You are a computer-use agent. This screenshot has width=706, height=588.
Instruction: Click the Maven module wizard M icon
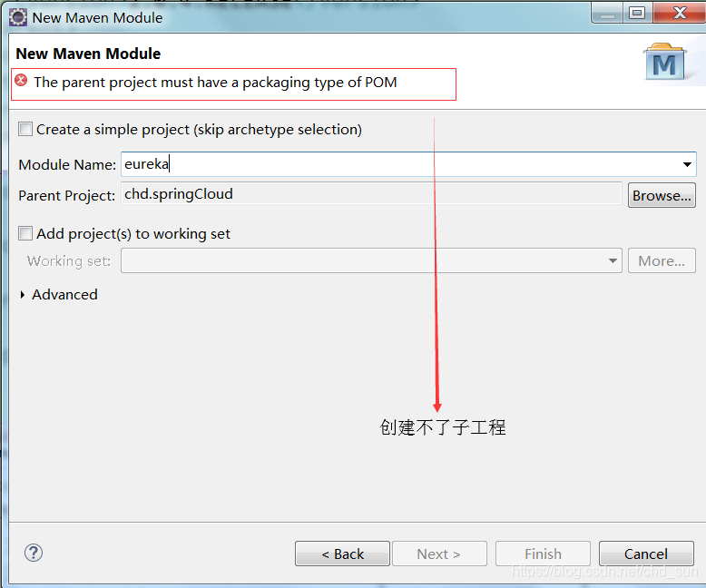[664, 62]
